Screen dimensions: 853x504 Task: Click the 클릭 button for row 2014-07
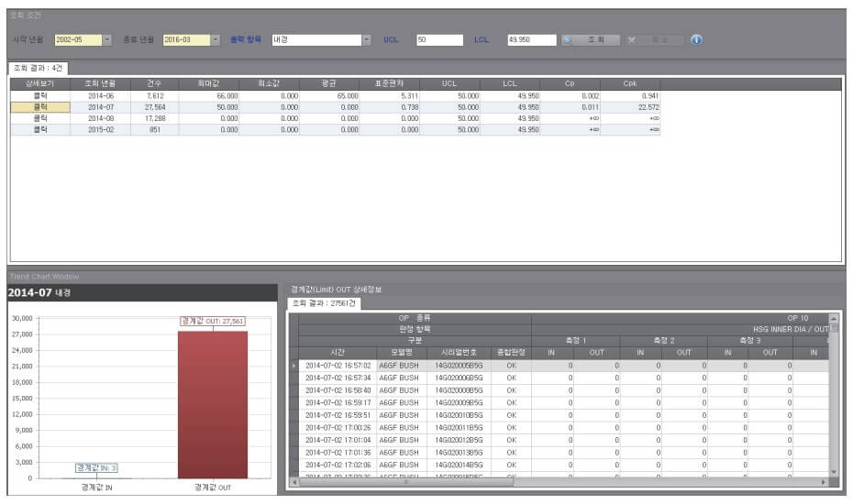point(40,107)
